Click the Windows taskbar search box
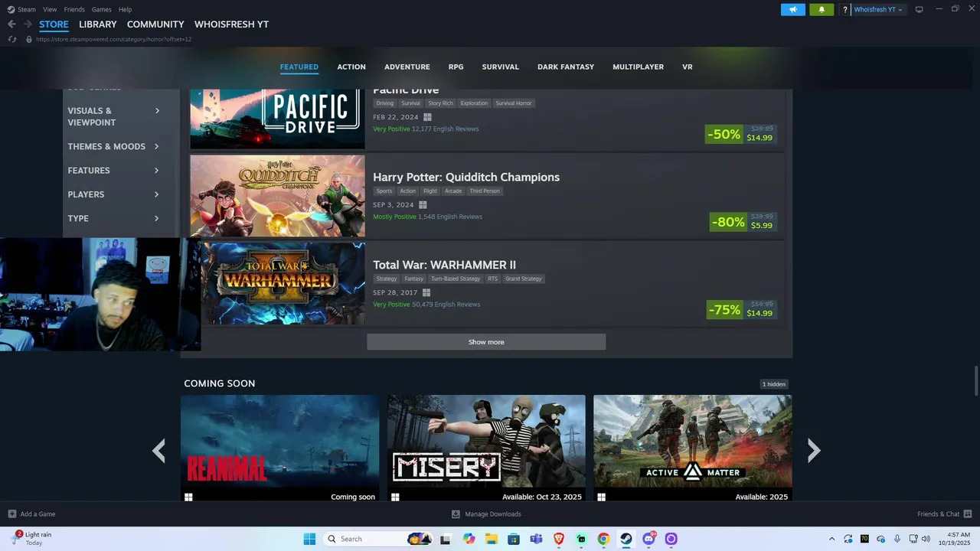 coord(379,539)
